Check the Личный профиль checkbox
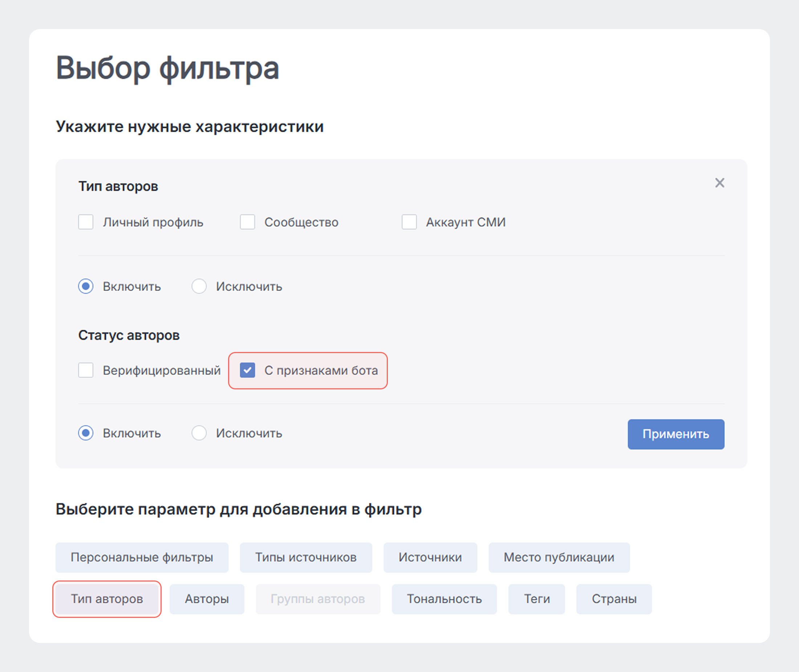 (86, 222)
